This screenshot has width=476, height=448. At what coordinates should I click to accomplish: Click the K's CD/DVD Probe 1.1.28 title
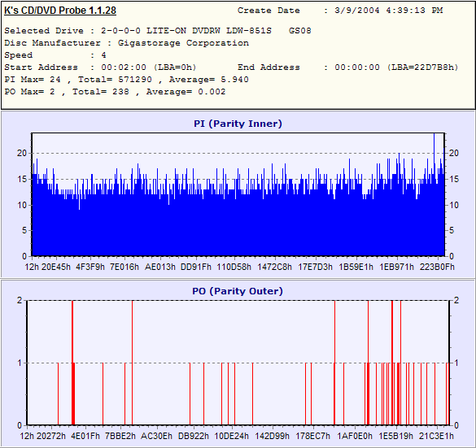pos(60,11)
